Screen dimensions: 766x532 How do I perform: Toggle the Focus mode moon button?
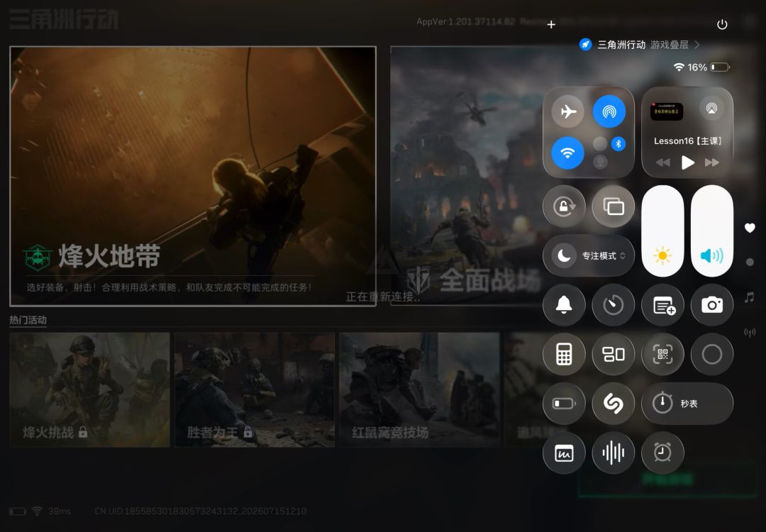tap(564, 255)
